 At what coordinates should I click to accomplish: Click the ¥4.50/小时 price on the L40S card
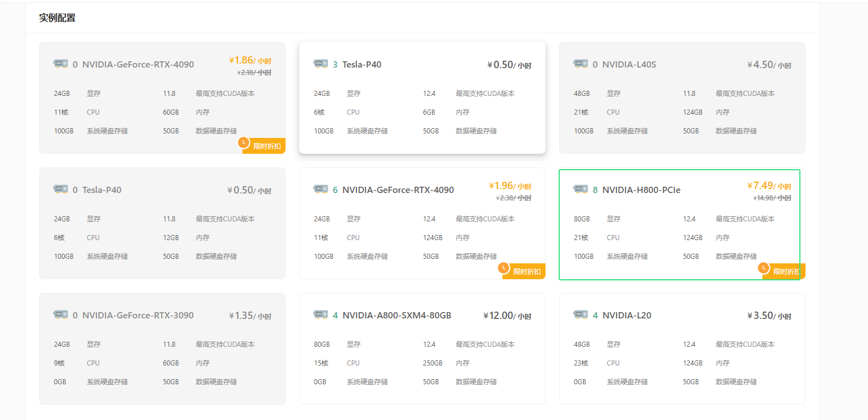coord(769,65)
